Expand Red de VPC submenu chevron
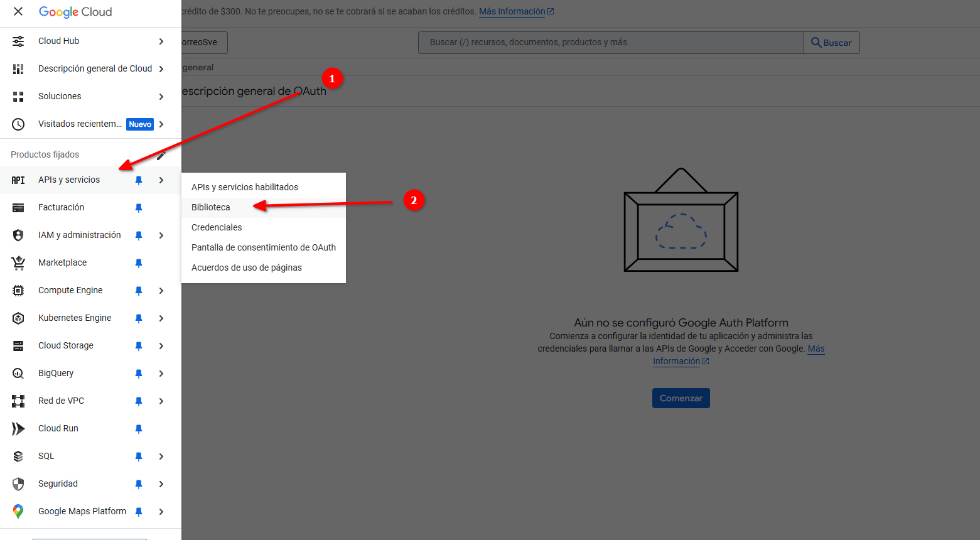980x540 pixels. [161, 401]
